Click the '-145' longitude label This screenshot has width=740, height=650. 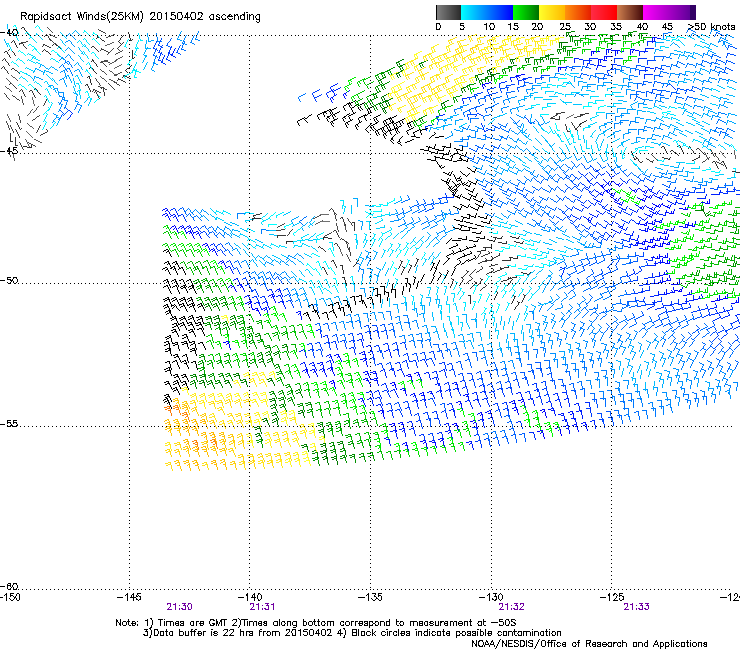(129, 597)
